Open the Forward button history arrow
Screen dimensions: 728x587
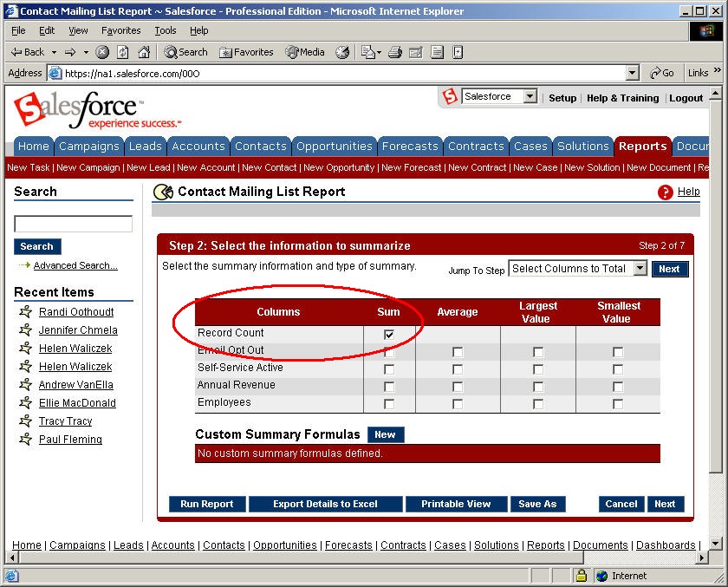point(86,52)
